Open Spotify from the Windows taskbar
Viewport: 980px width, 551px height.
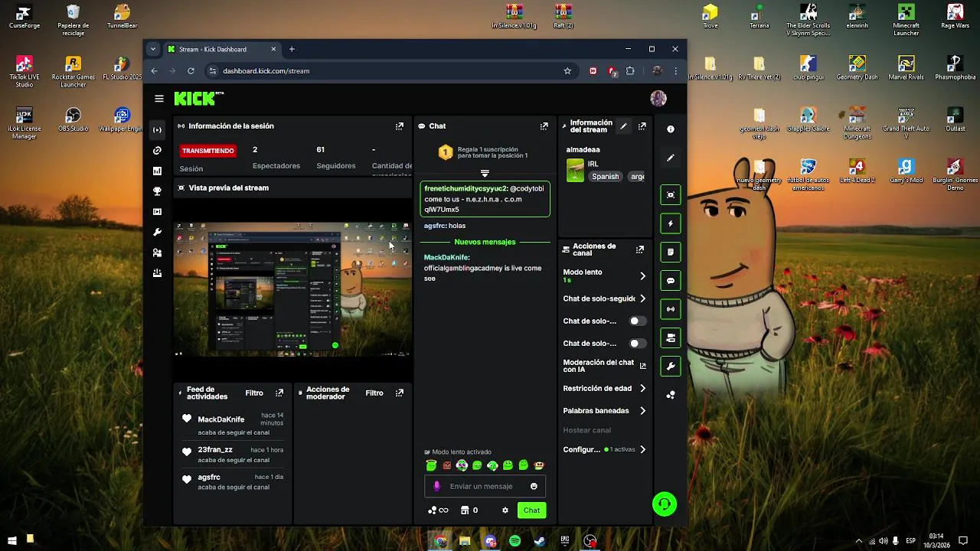tap(514, 541)
